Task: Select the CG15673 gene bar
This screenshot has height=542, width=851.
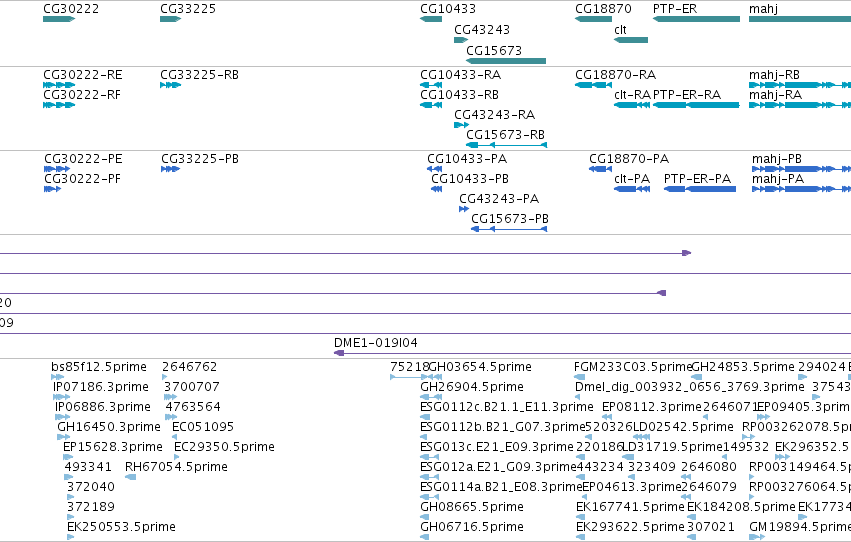Action: [506, 61]
